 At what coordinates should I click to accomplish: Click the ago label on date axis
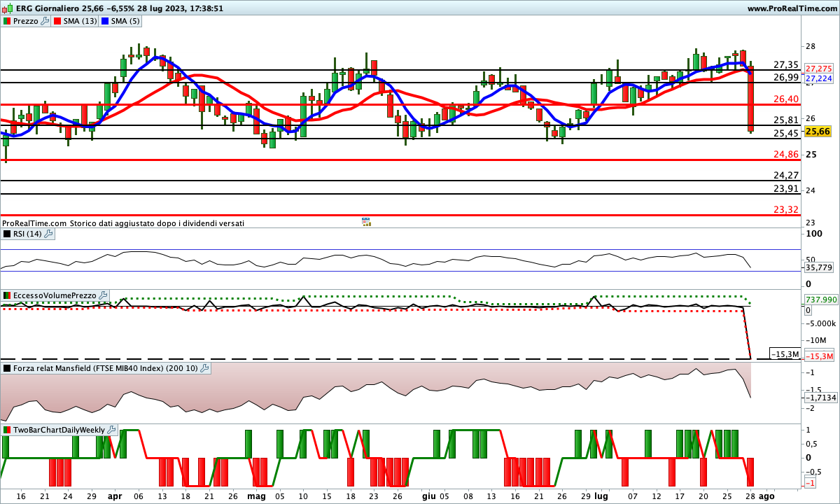767,496
